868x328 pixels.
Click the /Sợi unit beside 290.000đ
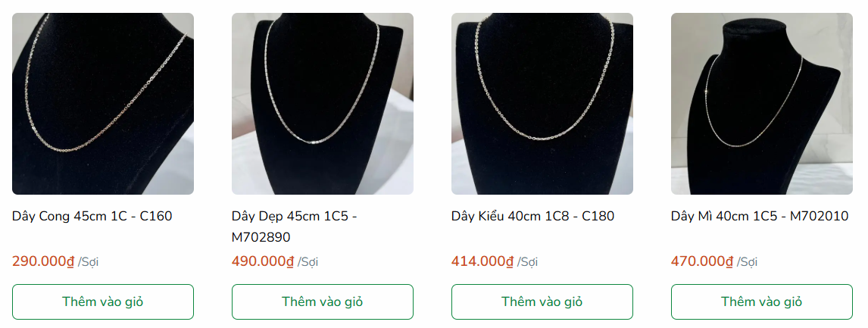(x=88, y=262)
